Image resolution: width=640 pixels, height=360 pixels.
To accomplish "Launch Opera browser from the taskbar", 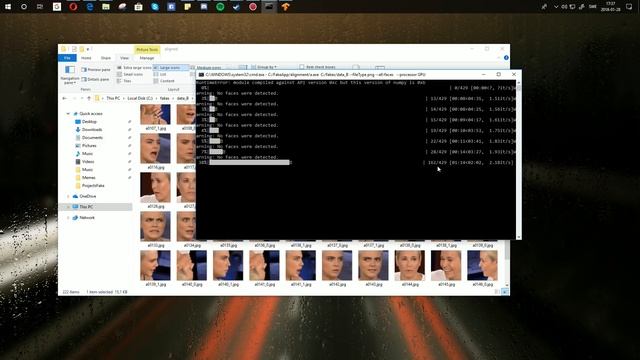I will pos(73,7).
